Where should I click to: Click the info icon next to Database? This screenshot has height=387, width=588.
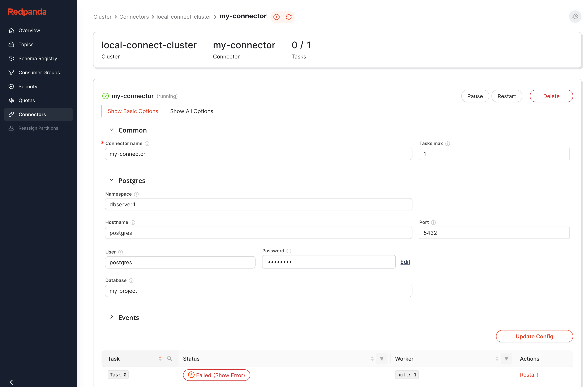(x=131, y=280)
